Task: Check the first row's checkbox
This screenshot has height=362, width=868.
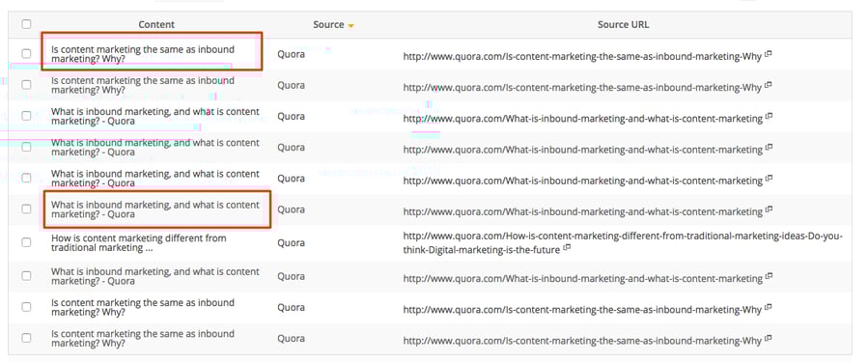Action: (x=27, y=54)
